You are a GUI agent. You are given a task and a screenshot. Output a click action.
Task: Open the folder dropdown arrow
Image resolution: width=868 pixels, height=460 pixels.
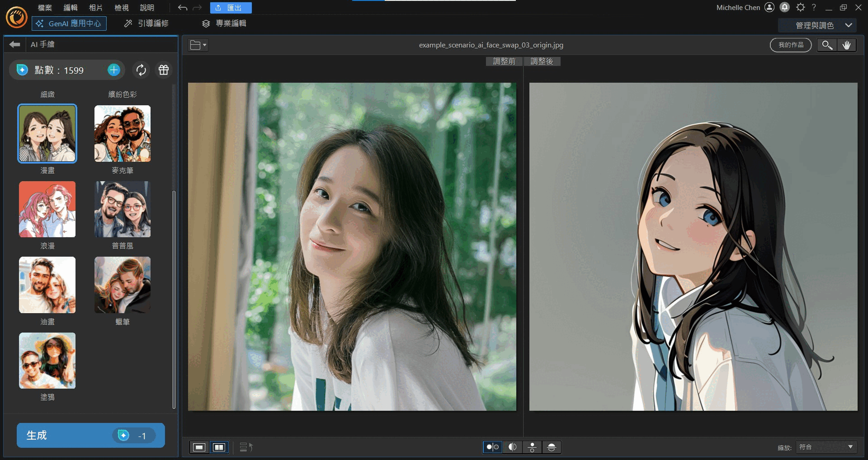(204, 45)
